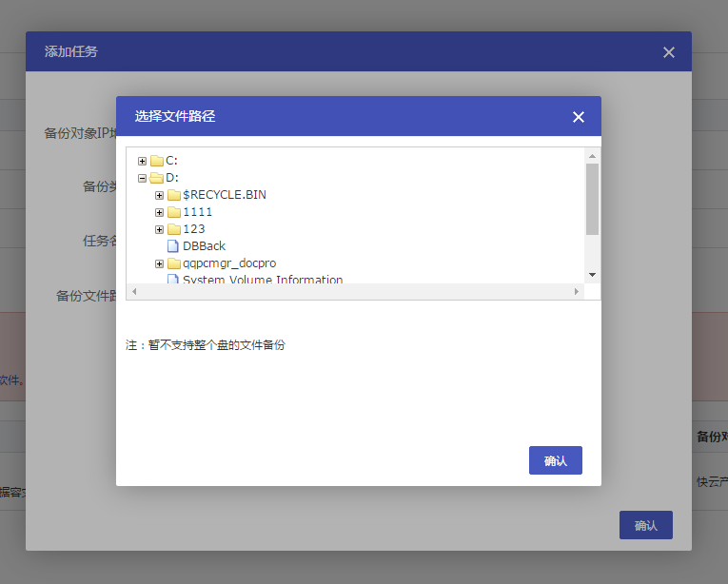Viewport: 728px width, 584px height.
Task: Click the tree's scroll down arrow
Action: point(592,275)
